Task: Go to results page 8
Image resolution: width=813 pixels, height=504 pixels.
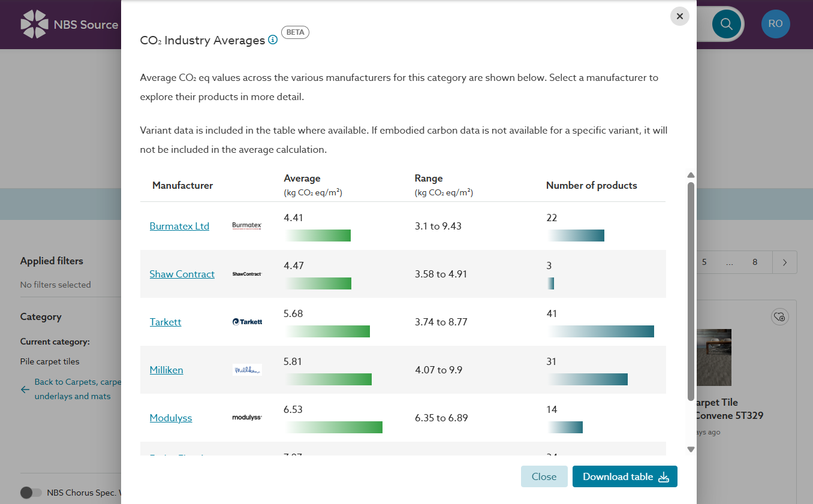Action: [755, 262]
